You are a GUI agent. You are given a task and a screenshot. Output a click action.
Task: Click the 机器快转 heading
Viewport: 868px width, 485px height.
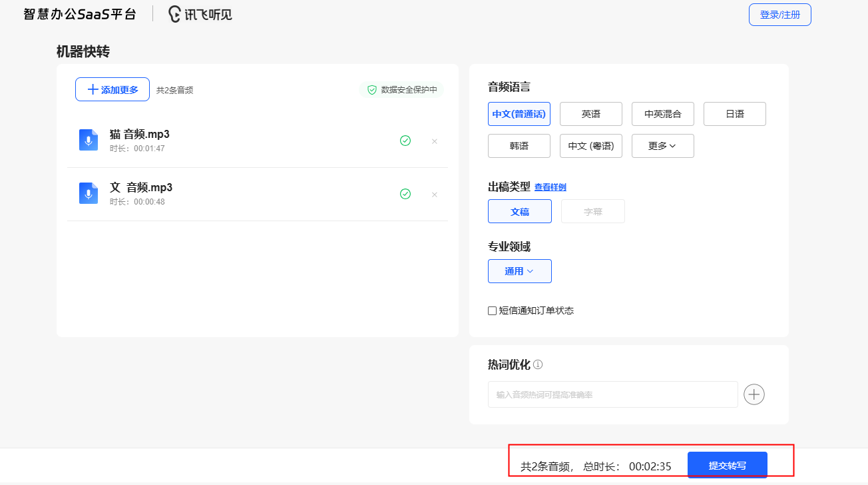[x=83, y=52]
